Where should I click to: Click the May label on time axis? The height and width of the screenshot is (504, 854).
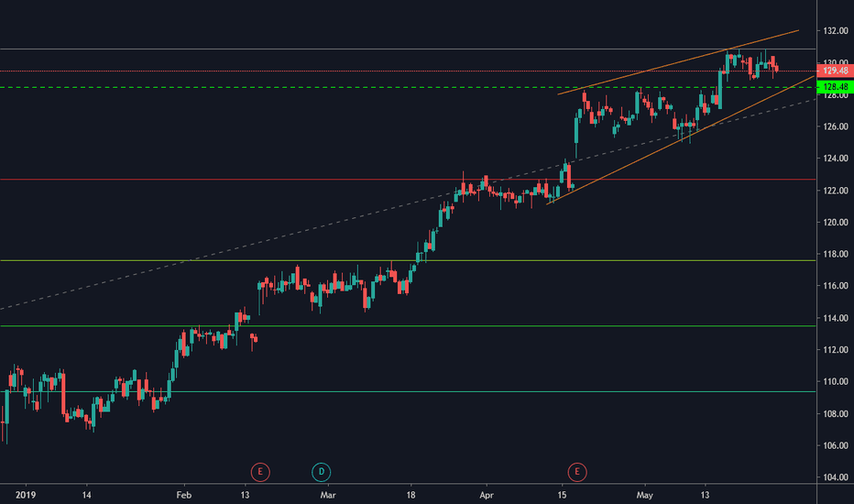(x=645, y=495)
